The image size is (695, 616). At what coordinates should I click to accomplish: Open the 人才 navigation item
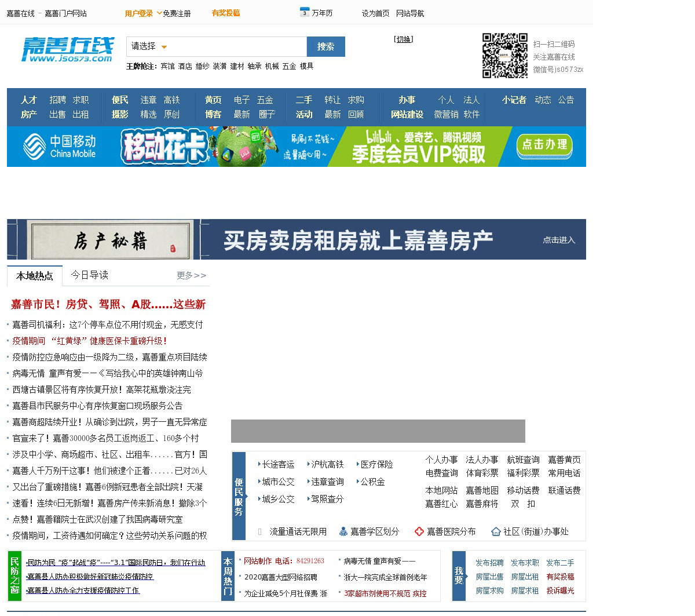click(29, 100)
